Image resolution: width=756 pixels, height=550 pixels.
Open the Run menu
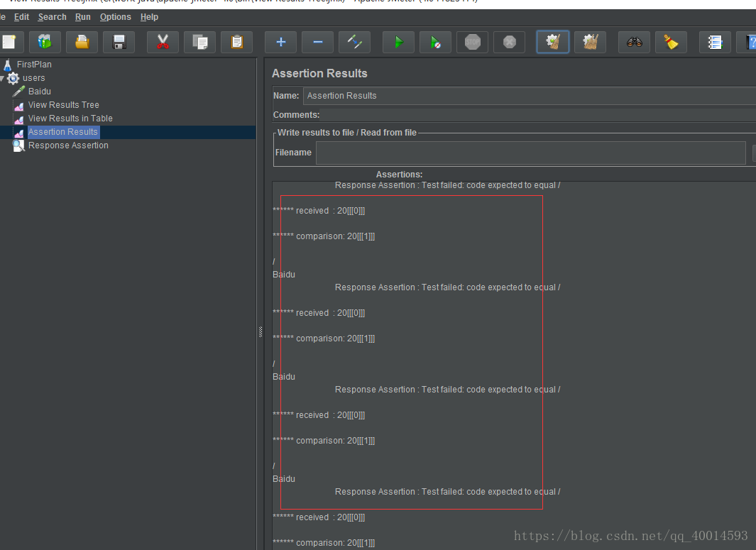tap(82, 17)
